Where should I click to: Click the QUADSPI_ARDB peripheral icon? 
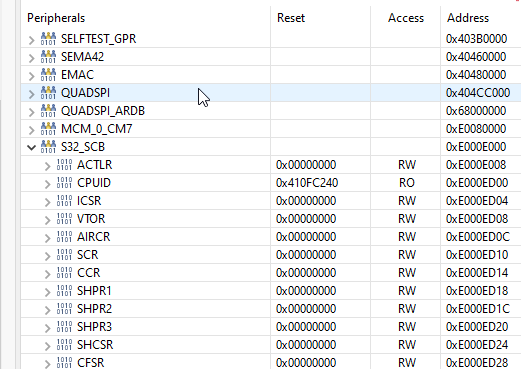point(48,111)
